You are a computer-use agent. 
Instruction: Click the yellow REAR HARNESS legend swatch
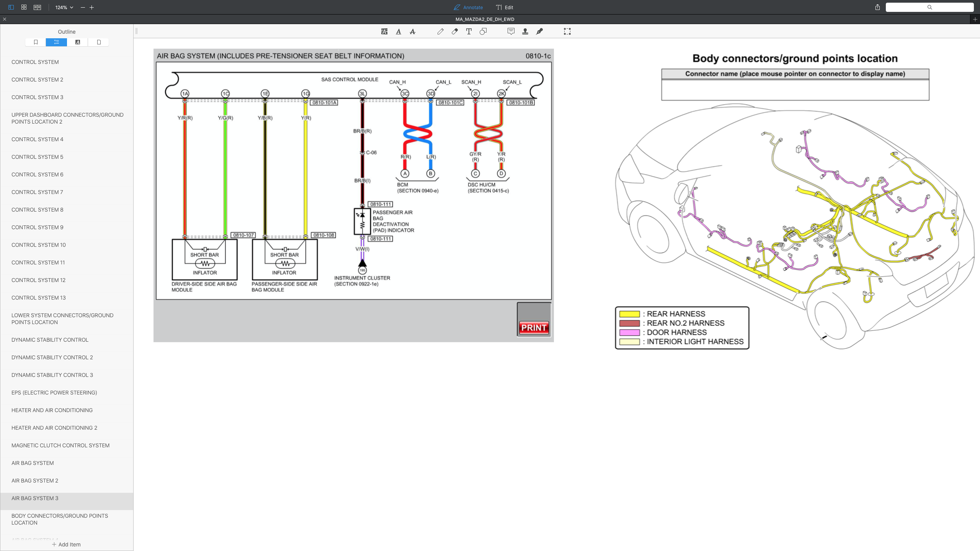pyautogui.click(x=629, y=314)
